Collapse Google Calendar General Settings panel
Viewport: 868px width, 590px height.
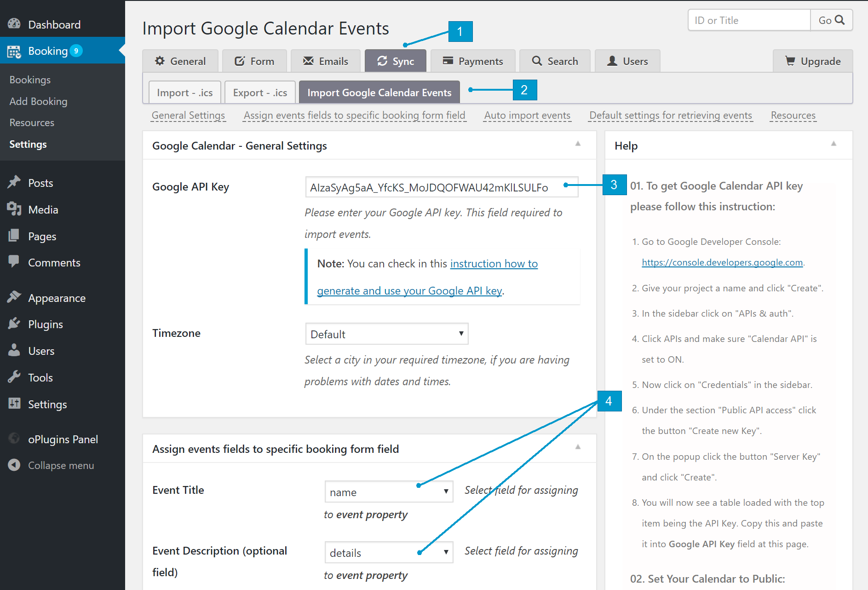[x=578, y=144]
